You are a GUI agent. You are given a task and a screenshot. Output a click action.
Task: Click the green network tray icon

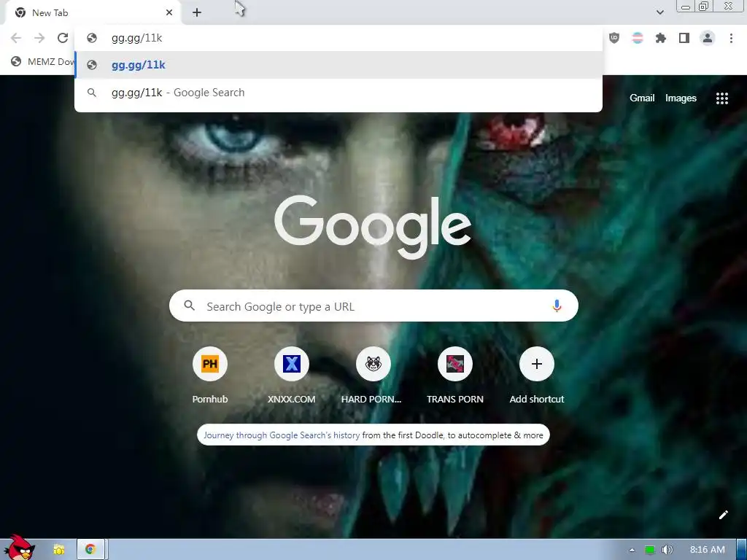(650, 550)
